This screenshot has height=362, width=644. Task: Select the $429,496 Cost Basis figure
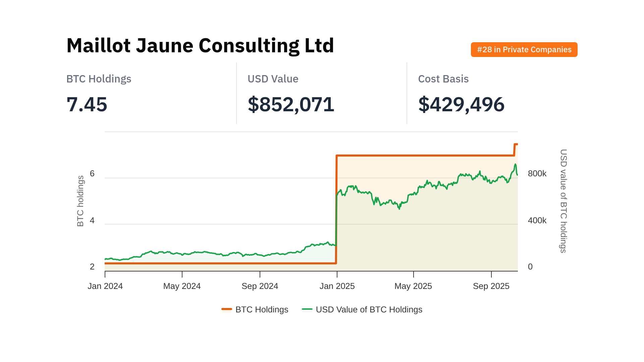click(x=461, y=104)
